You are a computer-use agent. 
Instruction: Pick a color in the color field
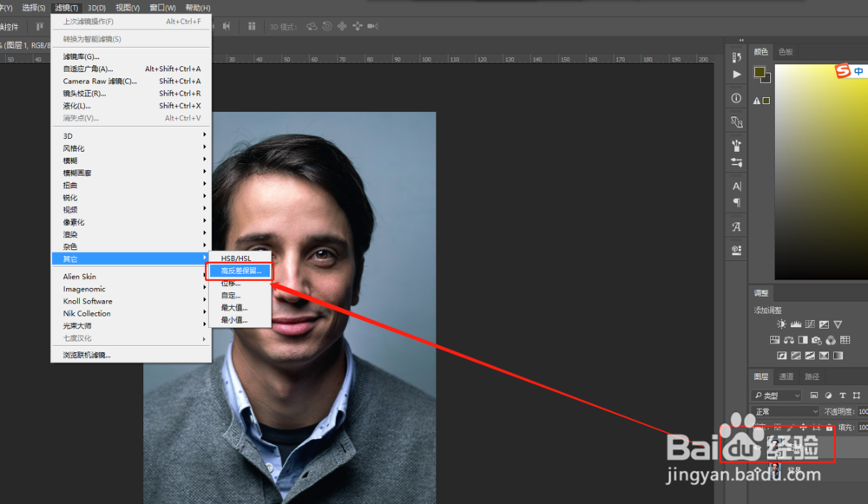(x=821, y=172)
